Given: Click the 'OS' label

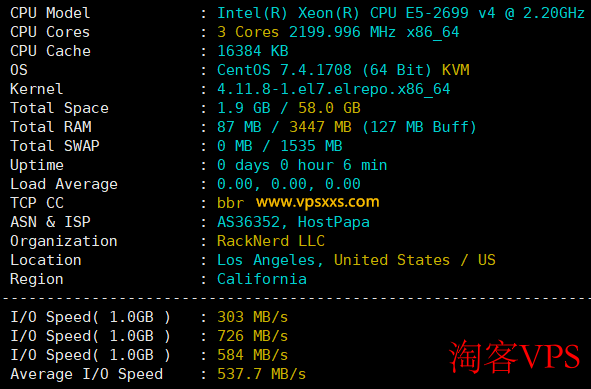Looking at the screenshot, I should coord(19,70).
